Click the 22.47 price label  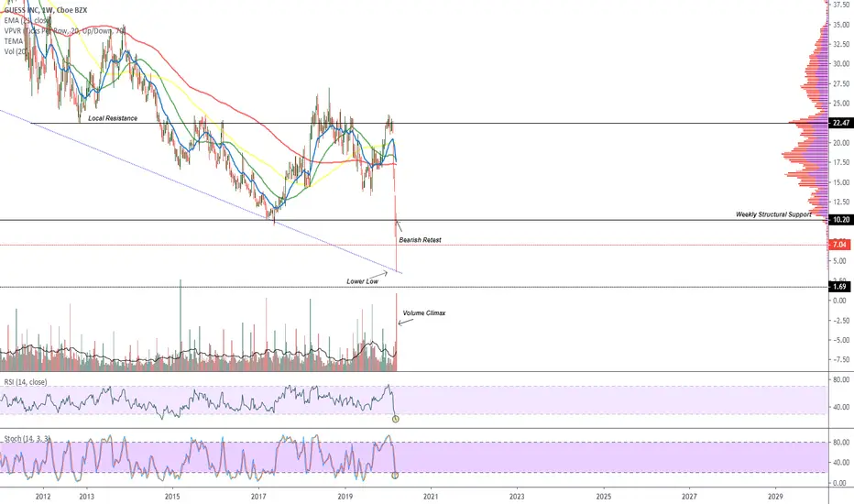tap(841, 123)
